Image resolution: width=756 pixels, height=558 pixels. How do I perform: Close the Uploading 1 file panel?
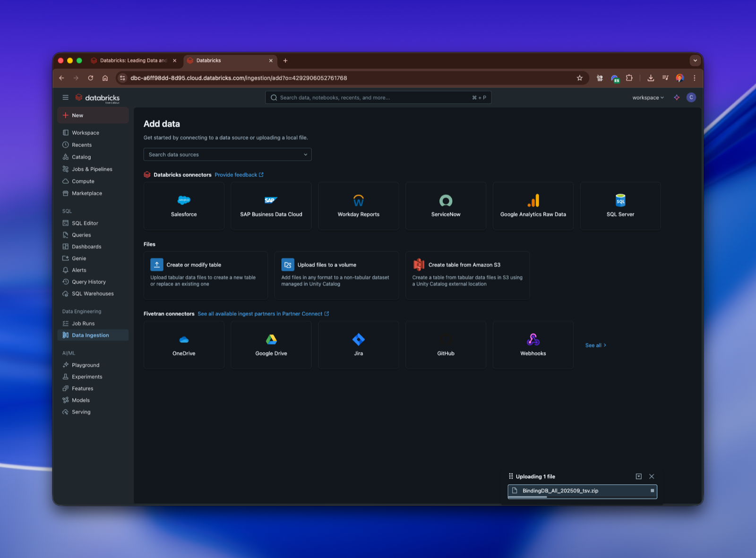tap(652, 476)
